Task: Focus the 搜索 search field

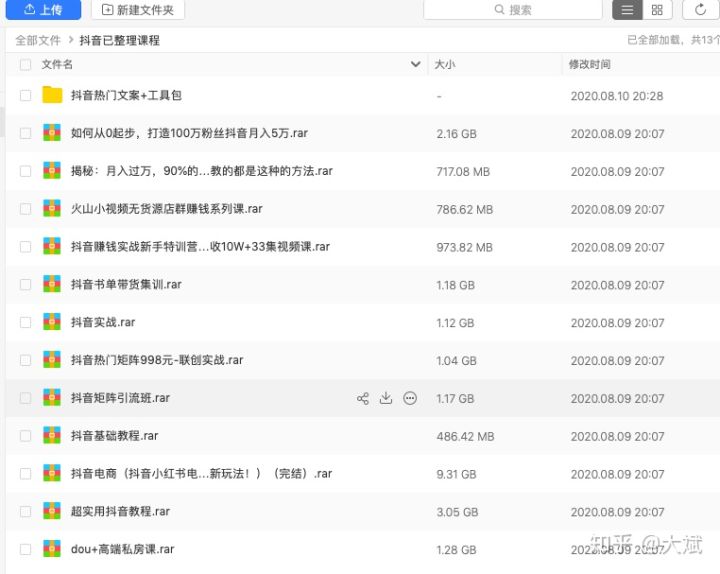Action: tap(512, 10)
